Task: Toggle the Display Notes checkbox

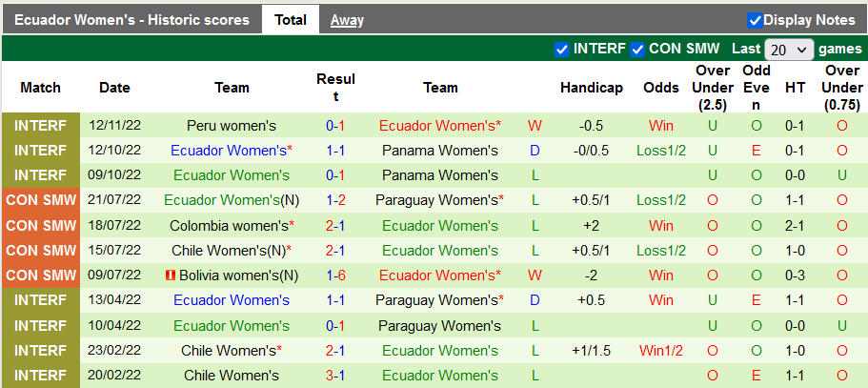Action: 755,20
